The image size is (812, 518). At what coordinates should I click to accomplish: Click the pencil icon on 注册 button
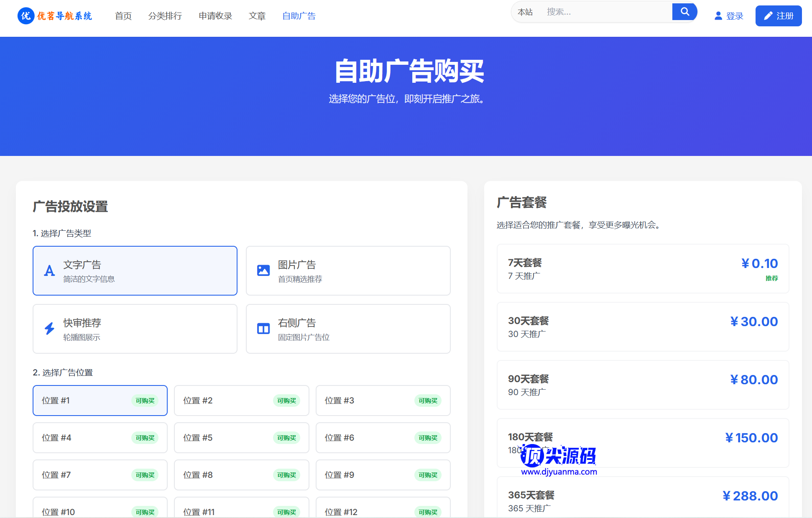coord(768,16)
